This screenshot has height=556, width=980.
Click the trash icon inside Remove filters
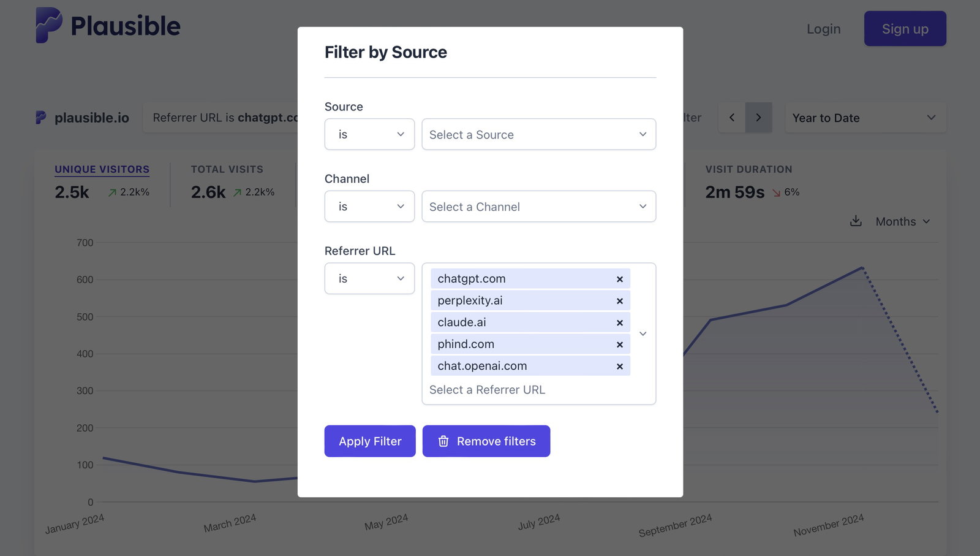coord(443,441)
